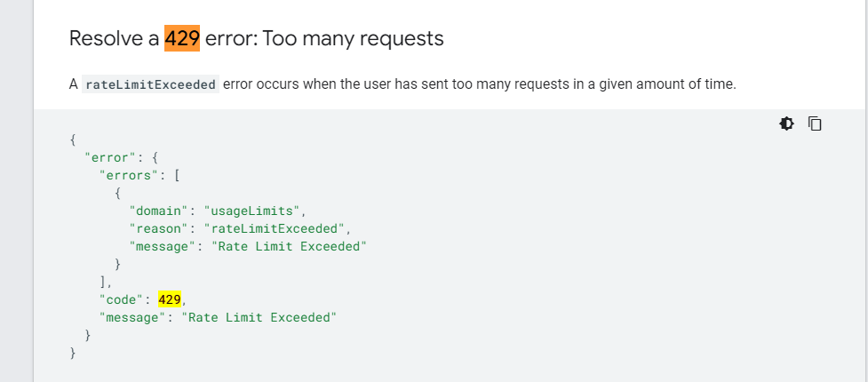Click the yellow highlighted 429 code value
The image size is (868, 382).
pos(170,300)
